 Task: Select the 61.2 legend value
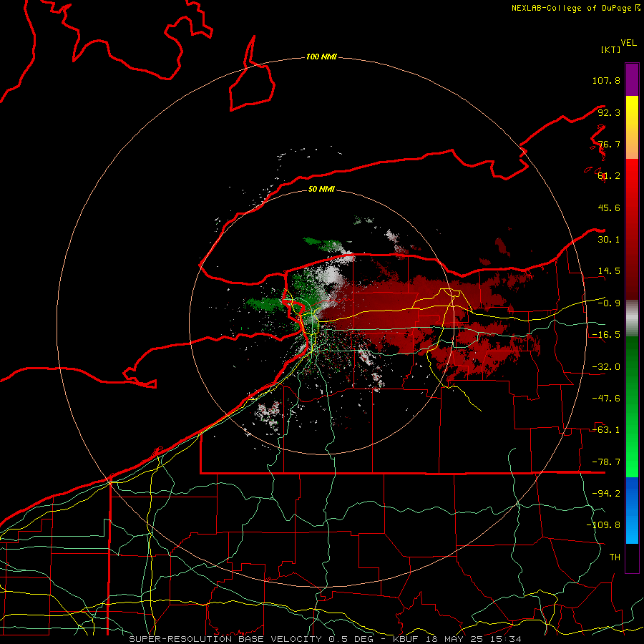pos(609,176)
